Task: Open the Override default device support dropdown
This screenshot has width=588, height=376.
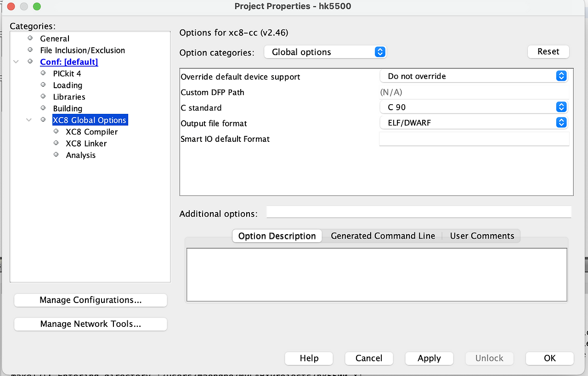Action: pos(561,76)
